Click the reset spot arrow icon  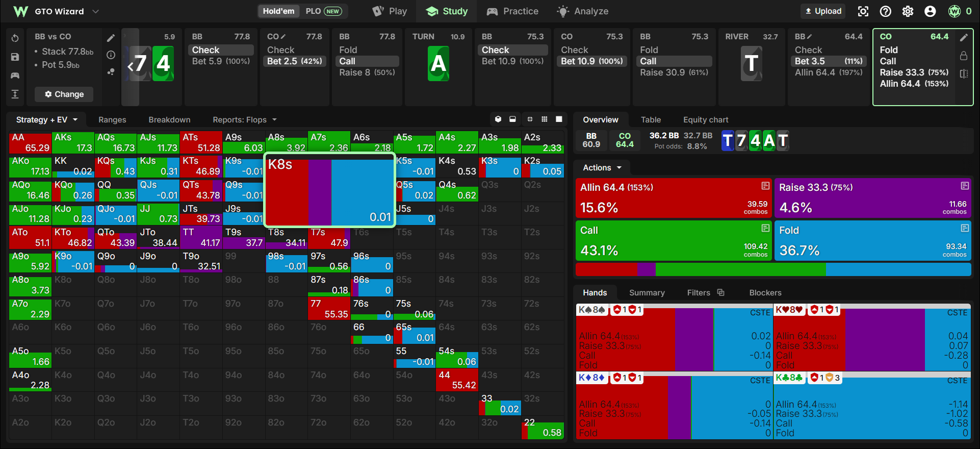(x=15, y=38)
